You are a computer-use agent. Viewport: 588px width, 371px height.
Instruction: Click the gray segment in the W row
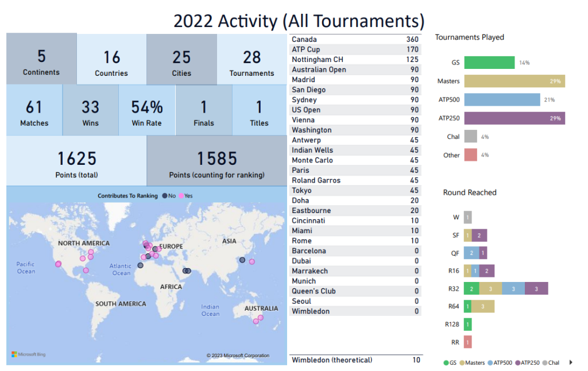click(468, 217)
